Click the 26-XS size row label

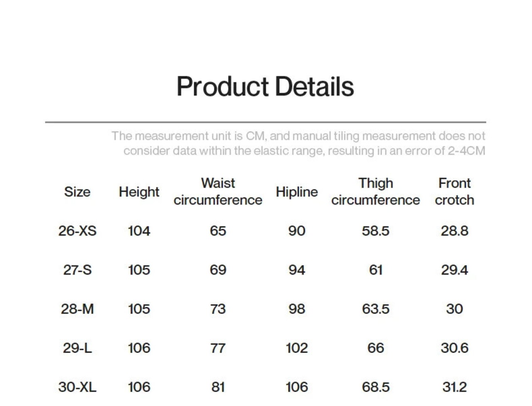[x=77, y=231]
